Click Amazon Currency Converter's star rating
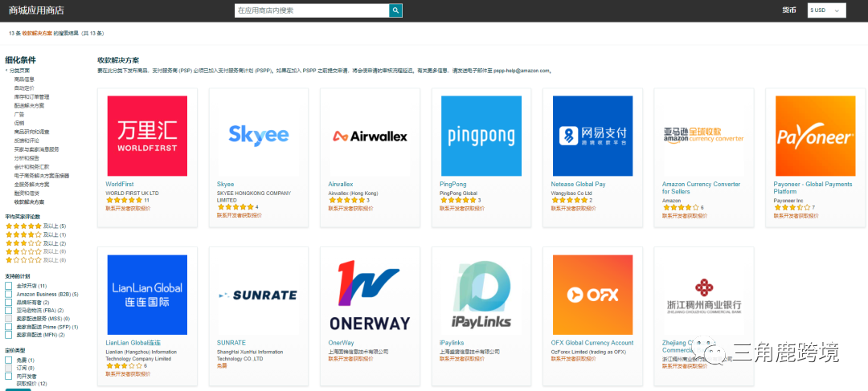This screenshot has width=868, height=391. [681, 207]
